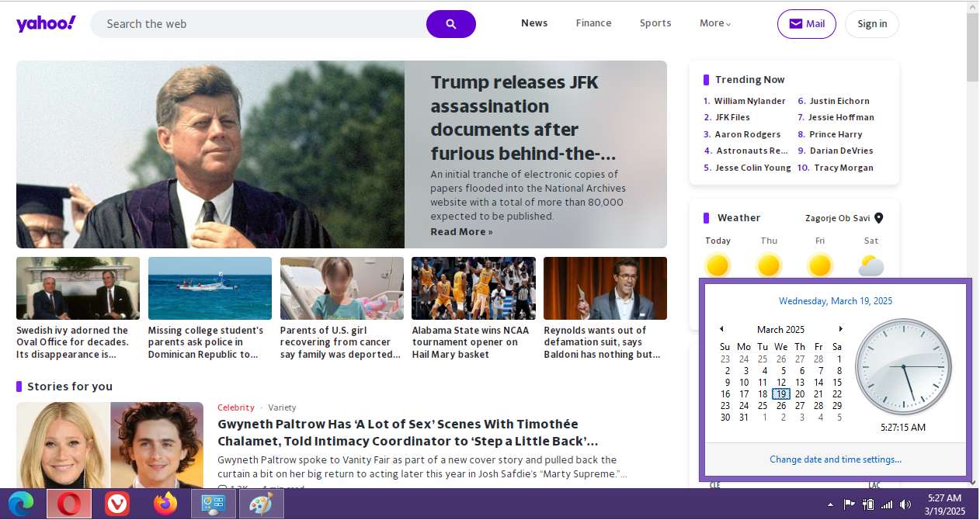Select day 19 in the calendar

point(780,394)
